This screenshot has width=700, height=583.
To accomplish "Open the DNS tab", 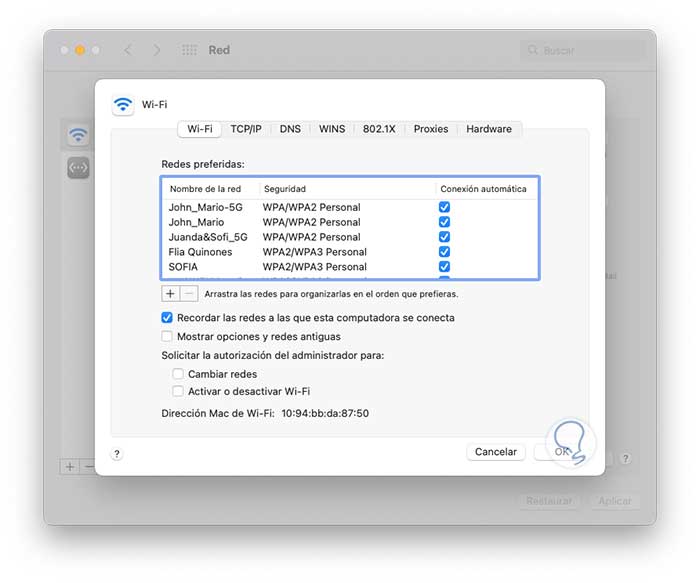I will (290, 129).
